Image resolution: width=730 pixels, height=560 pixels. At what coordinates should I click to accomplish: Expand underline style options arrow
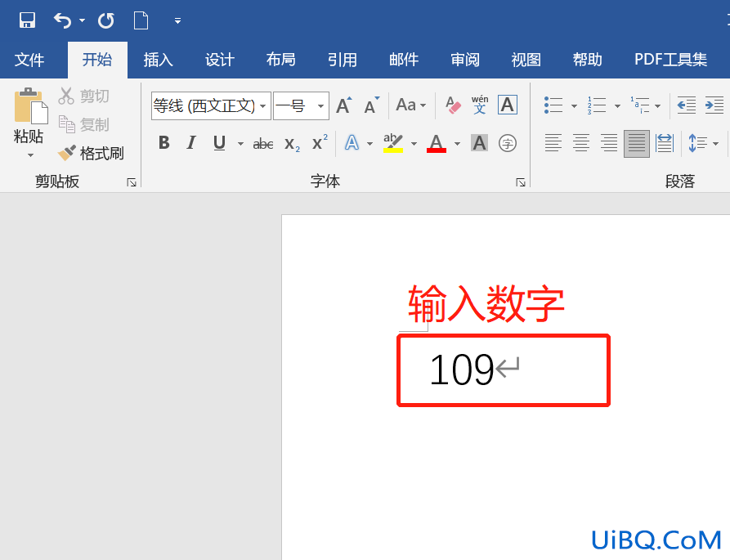click(x=240, y=144)
